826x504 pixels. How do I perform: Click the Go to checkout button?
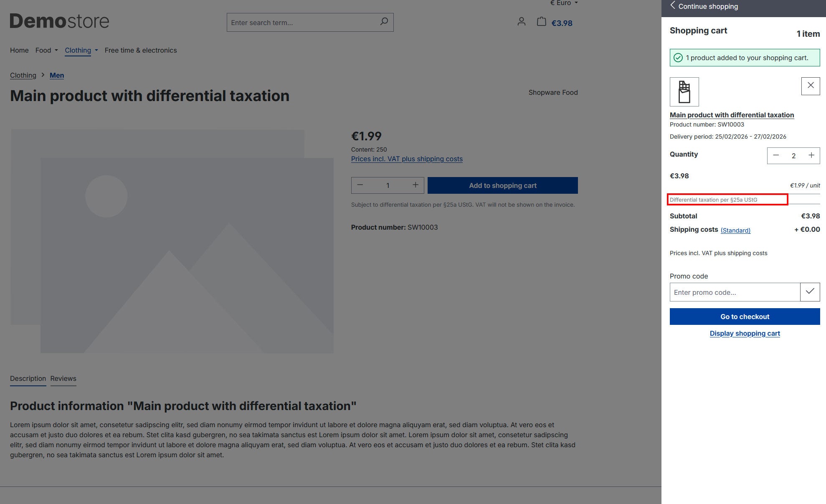coord(745,316)
